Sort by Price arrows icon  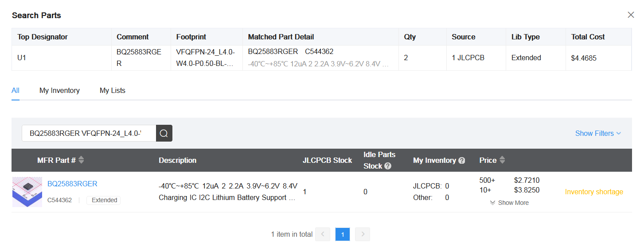coord(502,160)
